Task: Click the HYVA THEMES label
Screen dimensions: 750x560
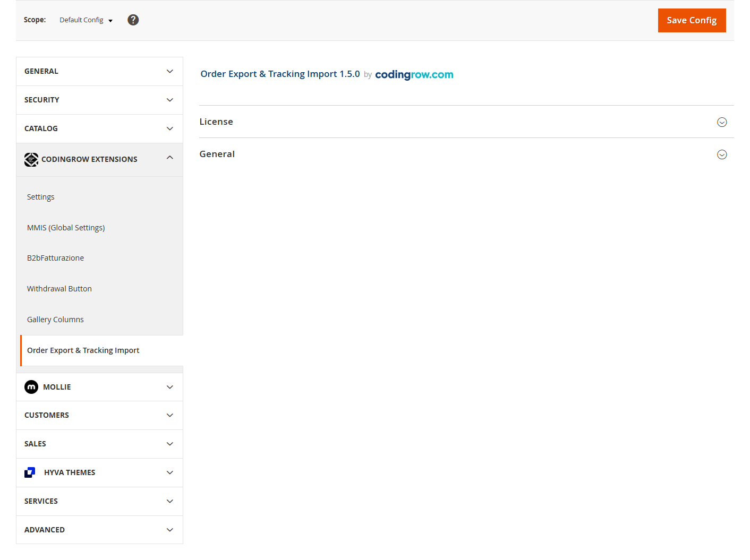Action: click(70, 472)
